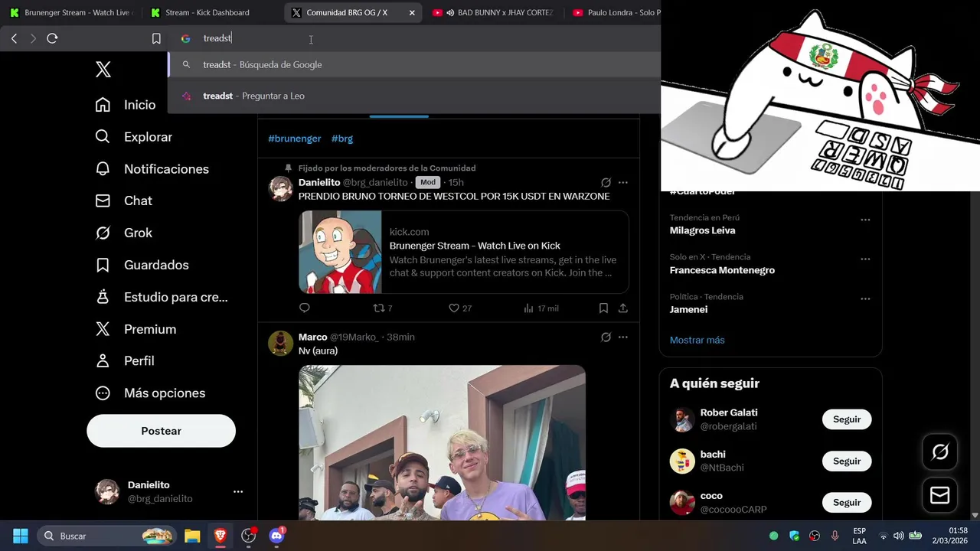Image resolution: width=980 pixels, height=551 pixels.
Task: Open options for Milagros Leiva trend
Action: pos(865,220)
